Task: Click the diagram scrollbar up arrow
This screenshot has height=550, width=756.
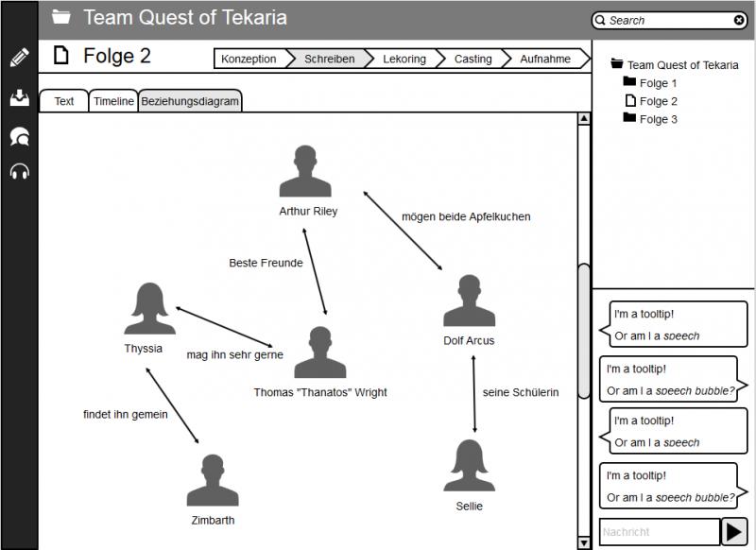Action: [584, 119]
